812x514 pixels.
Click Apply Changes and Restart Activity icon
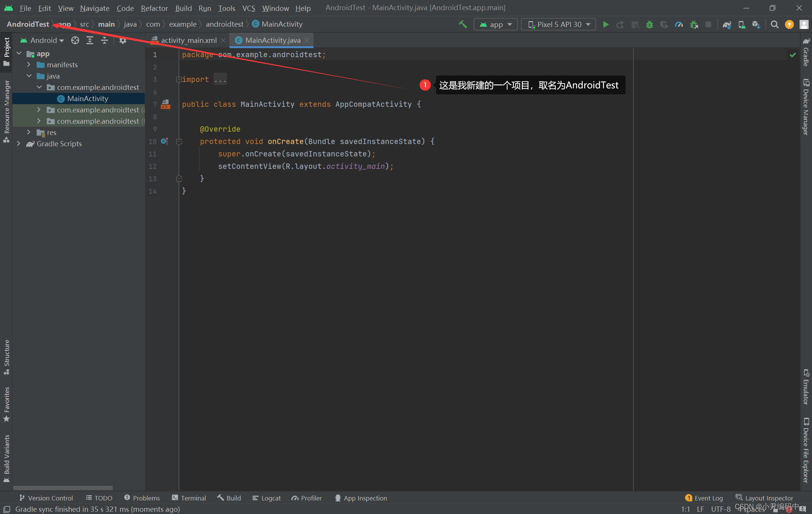620,24
